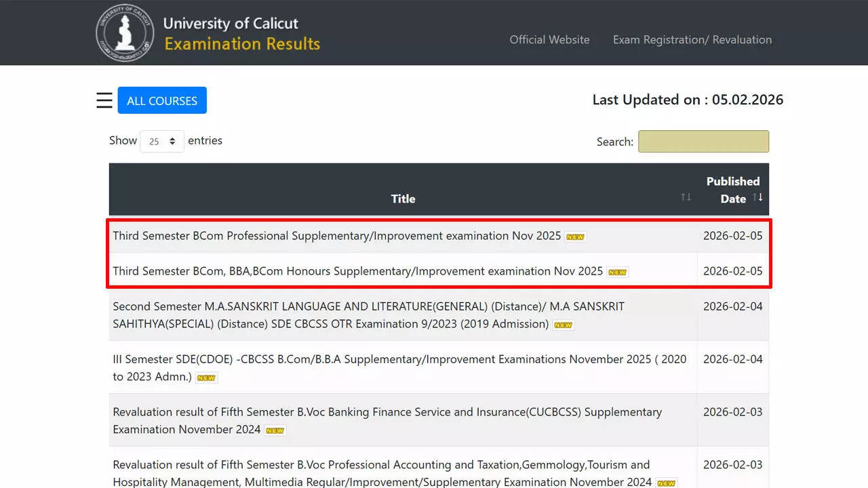868x488 pixels.
Task: Click the NEW badge on the B.Voc Banking Finance row
Action: click(274, 430)
